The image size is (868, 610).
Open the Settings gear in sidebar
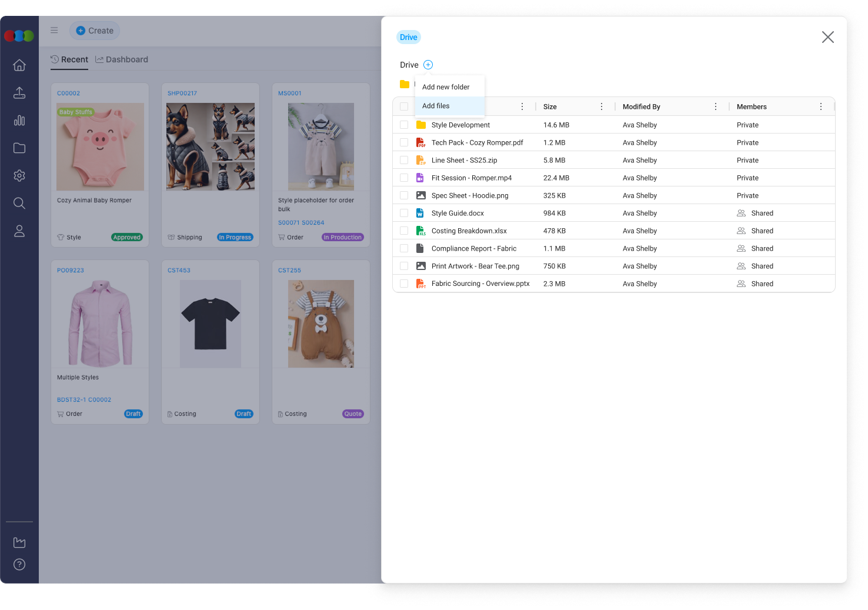click(x=19, y=175)
